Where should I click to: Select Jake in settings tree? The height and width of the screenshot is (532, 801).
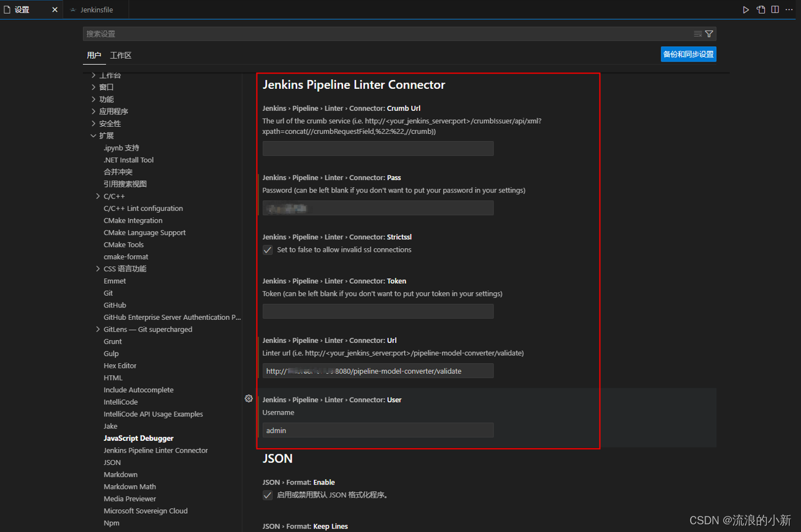click(x=111, y=427)
